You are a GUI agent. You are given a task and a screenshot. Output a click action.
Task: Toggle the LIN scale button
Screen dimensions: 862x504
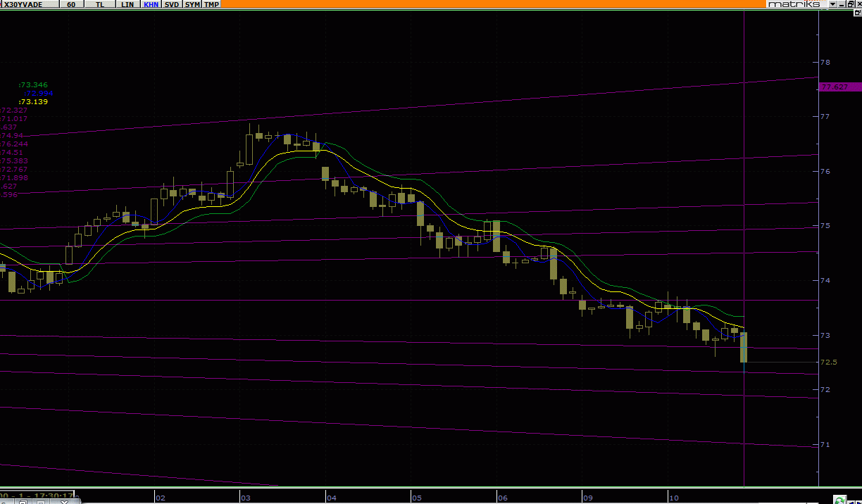127,4
